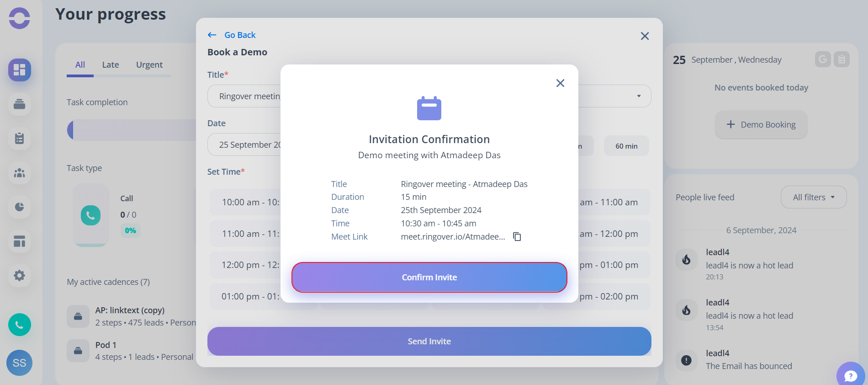
Task: Open the templates layout icon in sidebar
Action: tap(19, 241)
